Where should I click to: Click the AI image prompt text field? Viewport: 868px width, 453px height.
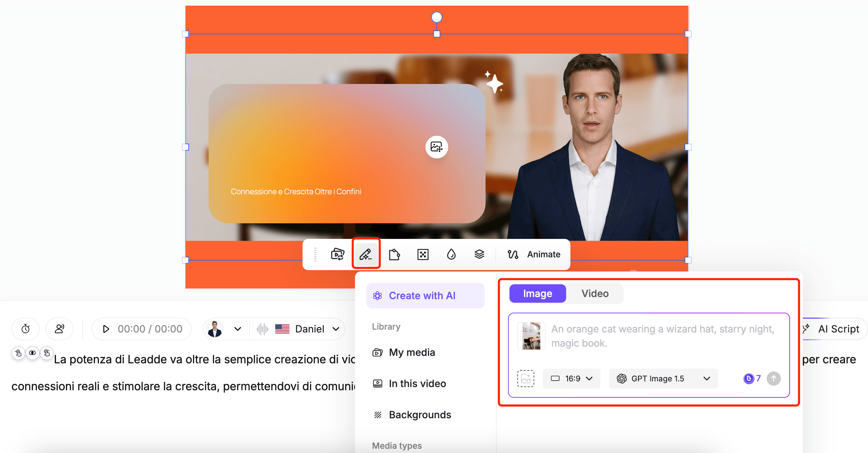point(663,336)
